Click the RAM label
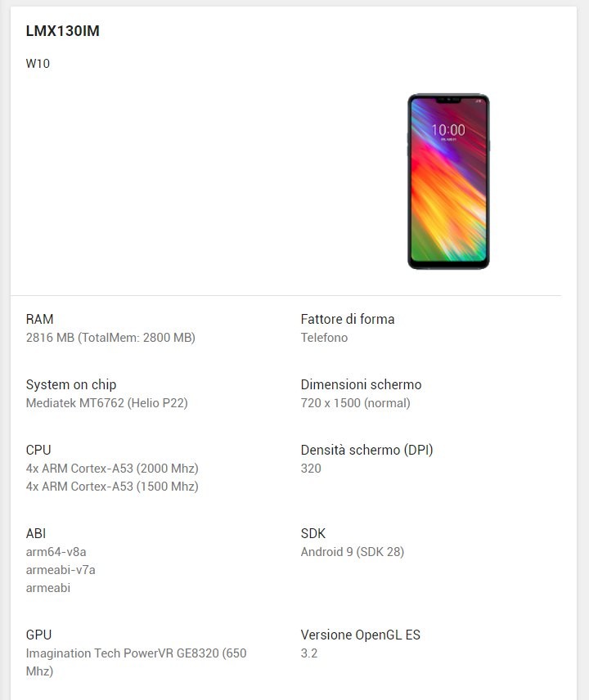Image resolution: width=589 pixels, height=700 pixels. (40, 319)
